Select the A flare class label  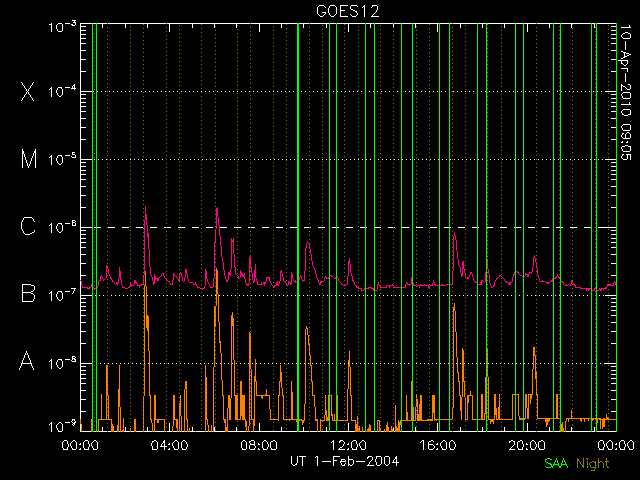click(27, 360)
